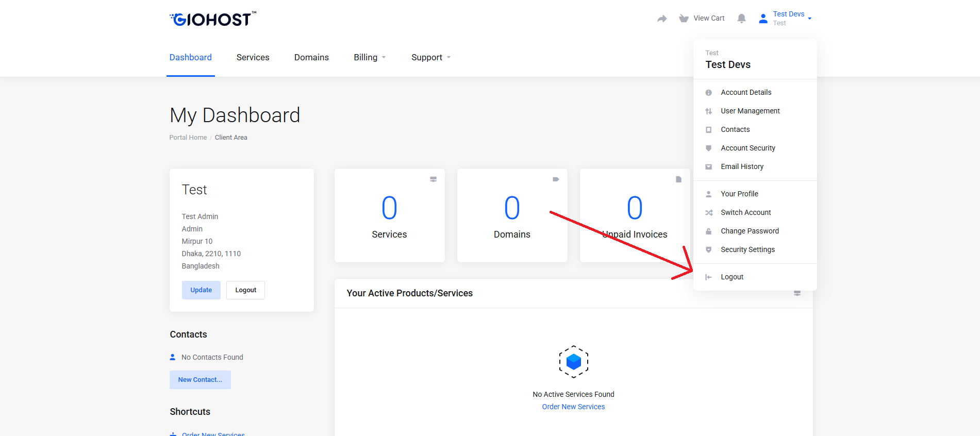
Task: Click the share arrow icon in header
Action: 662,19
